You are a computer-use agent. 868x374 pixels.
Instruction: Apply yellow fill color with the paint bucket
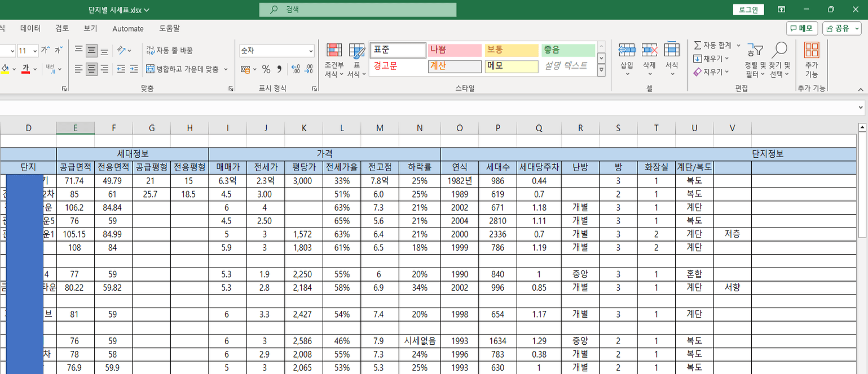coord(5,69)
